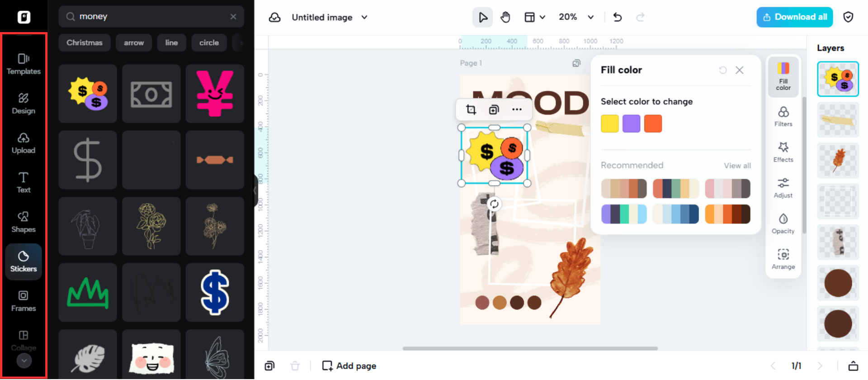The width and height of the screenshot is (868, 380).
Task: Open the Frames panel
Action: [24, 301]
